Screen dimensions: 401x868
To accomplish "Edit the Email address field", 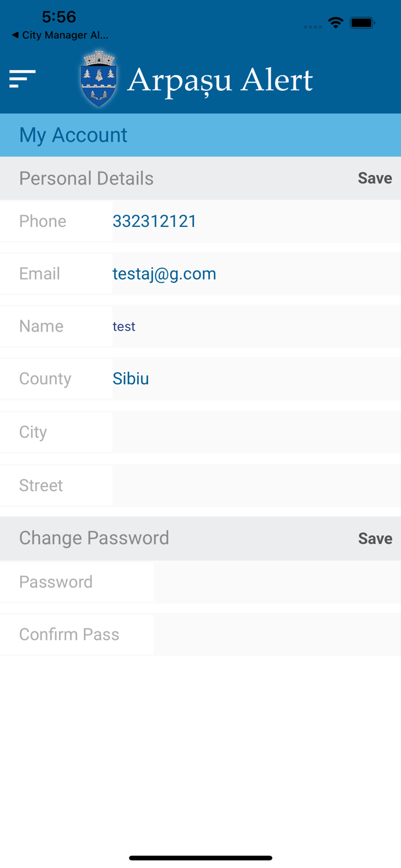I will [x=256, y=274].
